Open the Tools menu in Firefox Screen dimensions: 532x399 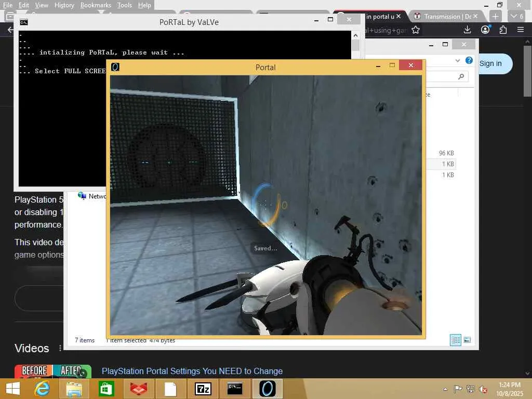[x=124, y=5]
